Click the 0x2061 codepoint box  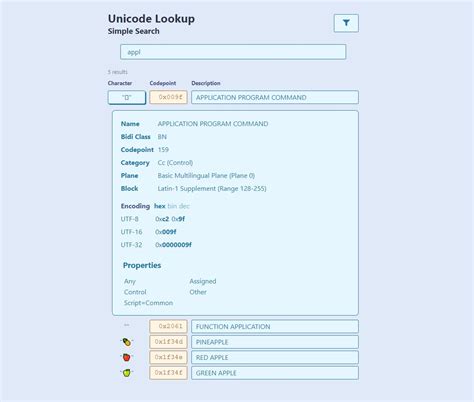click(168, 326)
